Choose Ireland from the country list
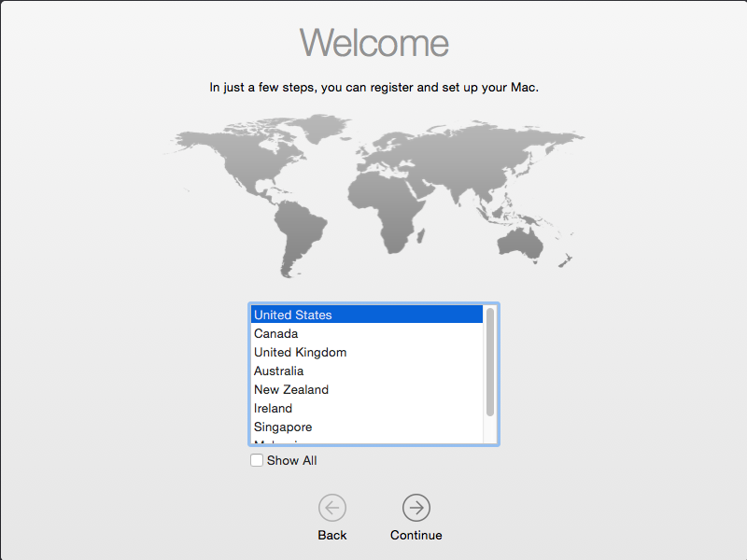 click(x=367, y=408)
